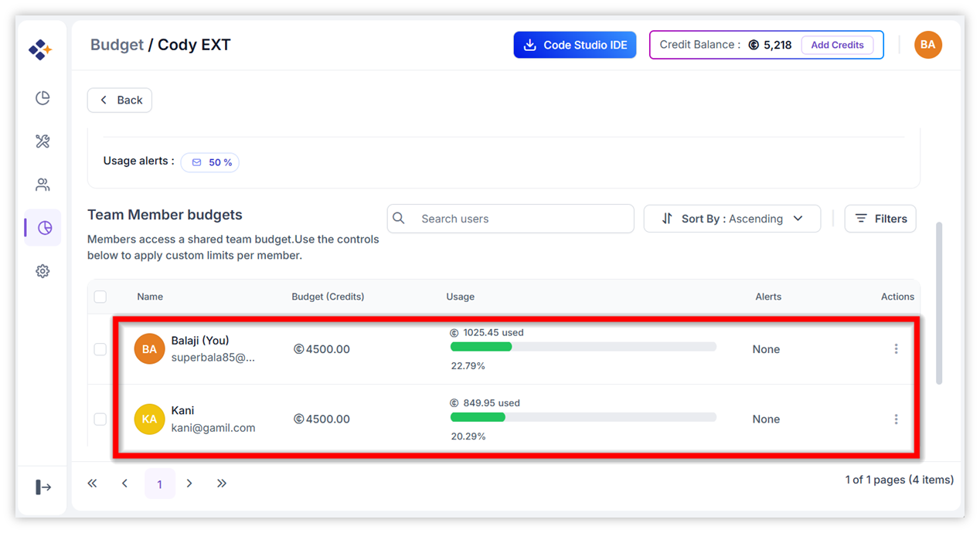
Task: Select page 1 in the pagination
Action: click(160, 484)
